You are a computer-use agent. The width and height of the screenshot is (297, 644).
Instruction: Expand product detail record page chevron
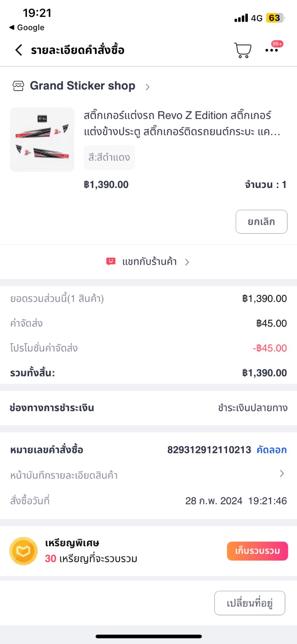[282, 474]
